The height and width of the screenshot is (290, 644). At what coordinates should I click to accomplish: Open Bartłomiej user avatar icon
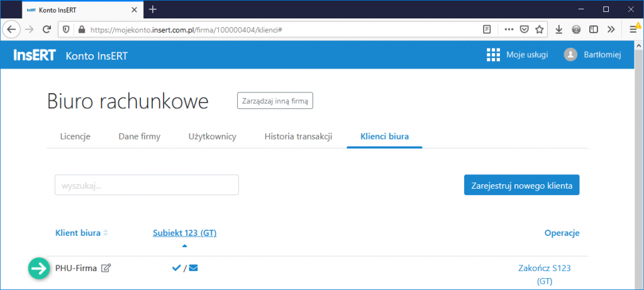[570, 55]
